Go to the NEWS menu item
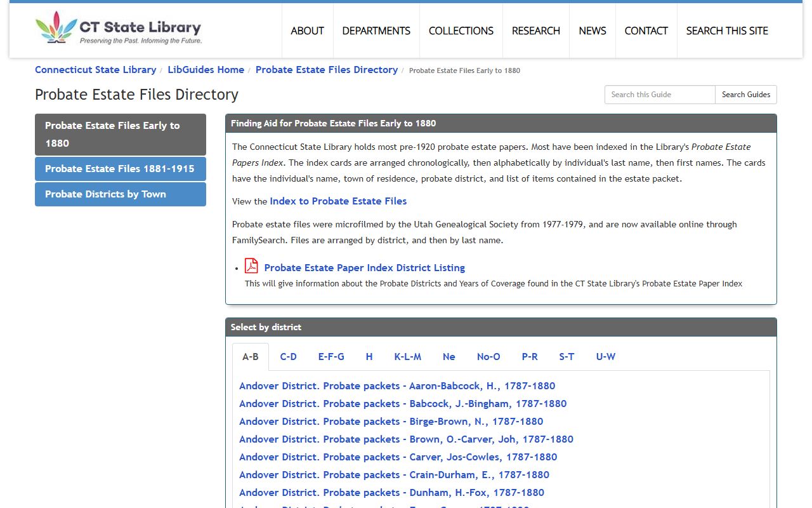This screenshot has width=812, height=508. (593, 30)
